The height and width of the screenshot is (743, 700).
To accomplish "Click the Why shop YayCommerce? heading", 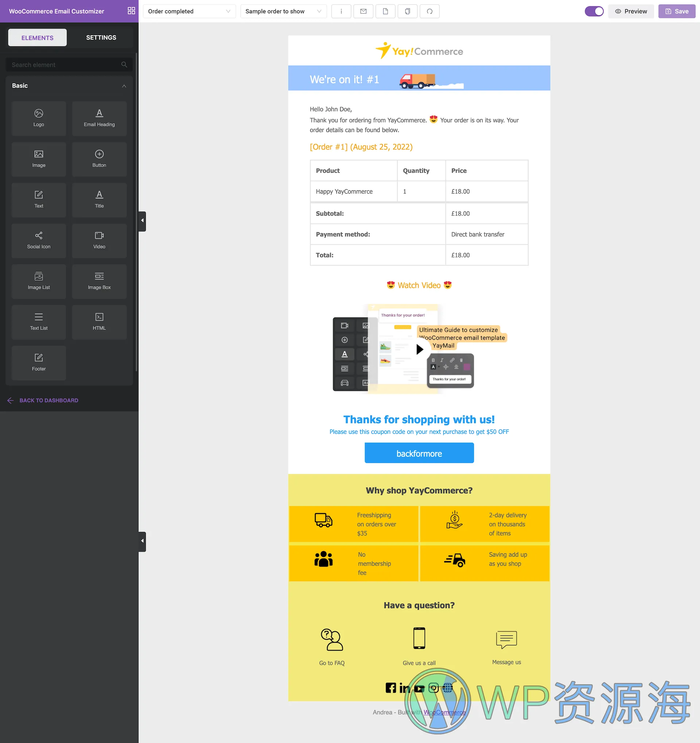I will click(x=419, y=490).
